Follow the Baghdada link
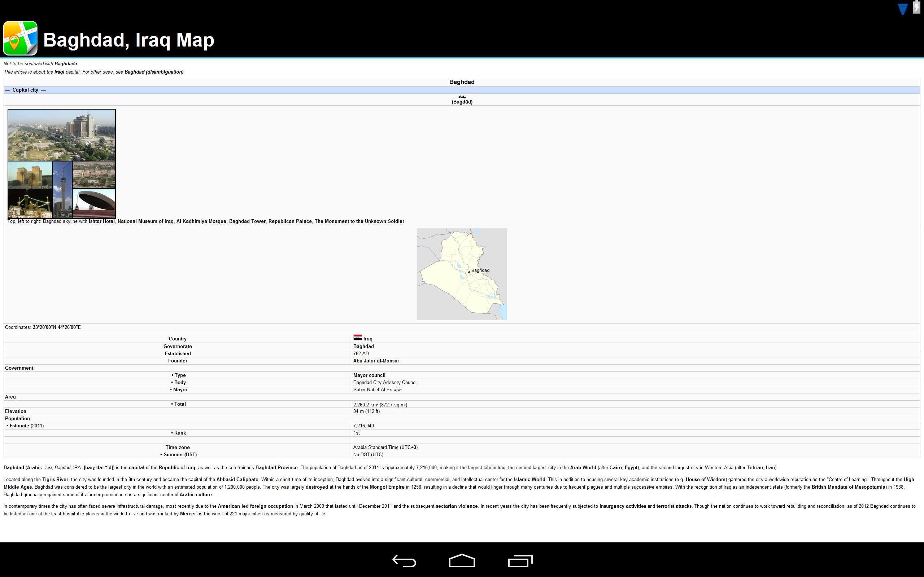The width and height of the screenshot is (924, 577). 66,63
